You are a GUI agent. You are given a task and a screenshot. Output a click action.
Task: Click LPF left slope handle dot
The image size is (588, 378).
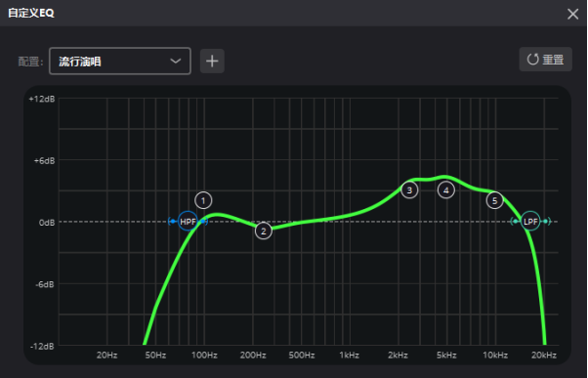516,222
